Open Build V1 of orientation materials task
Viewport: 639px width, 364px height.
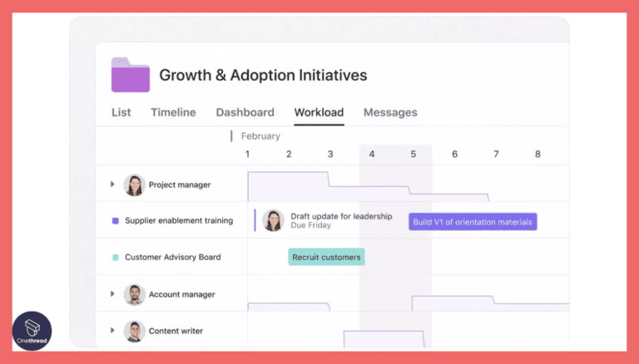click(473, 222)
